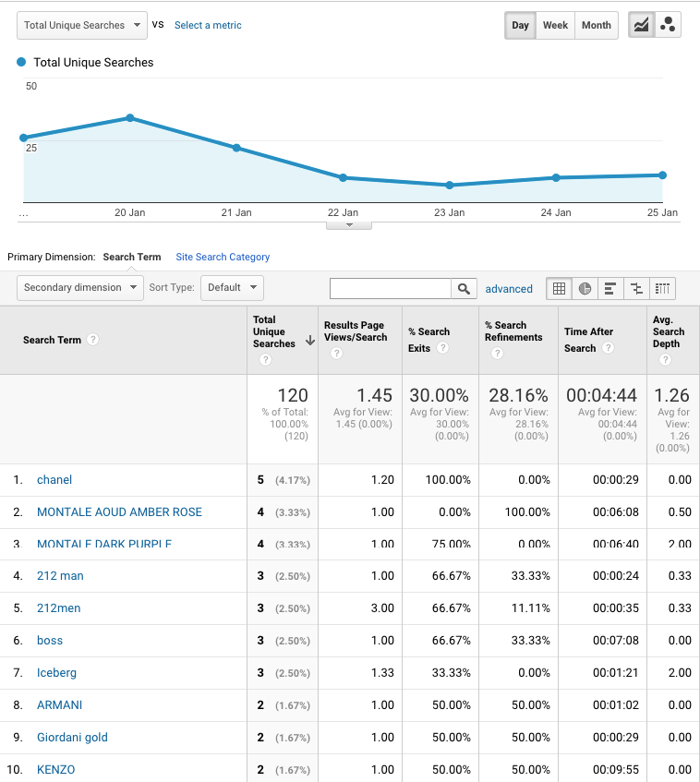
Task: Click the search magnifier button
Action: (x=464, y=289)
